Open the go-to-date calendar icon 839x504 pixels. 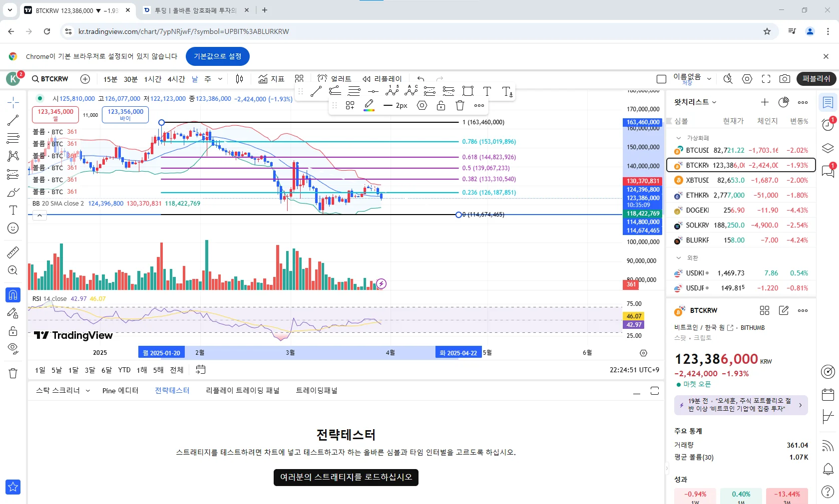200,370
